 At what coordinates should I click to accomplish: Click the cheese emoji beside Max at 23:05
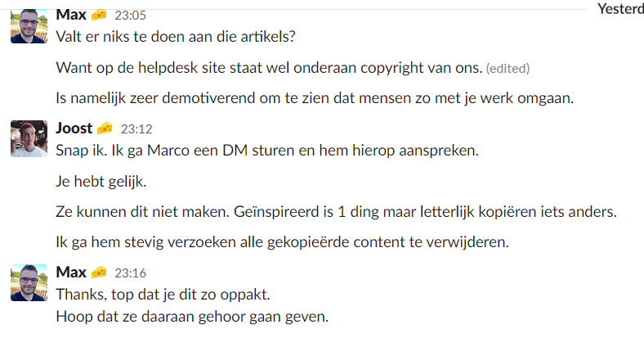(x=99, y=15)
